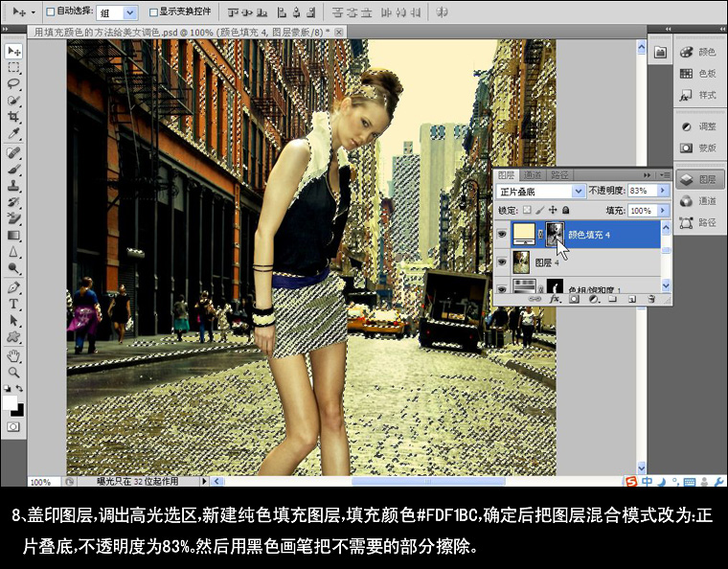Add a layer mask from panel footer
Screen dimensions: 728x569
click(x=574, y=300)
